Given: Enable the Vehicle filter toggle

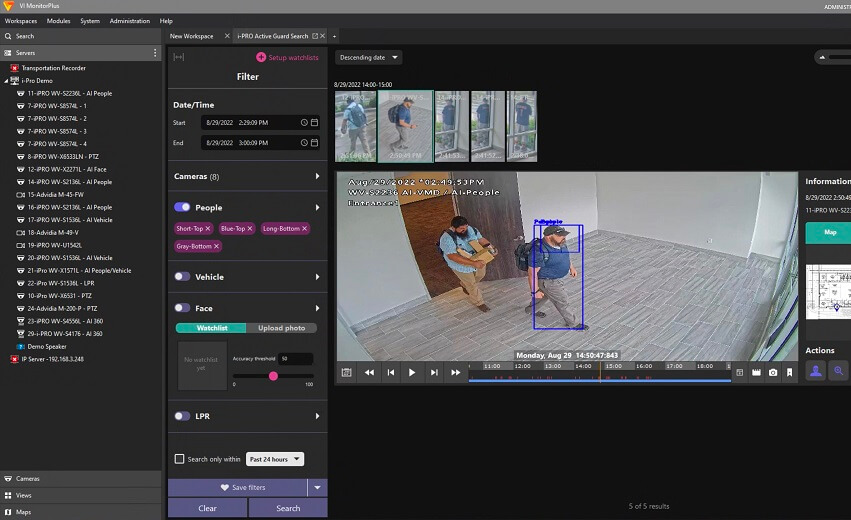Looking at the screenshot, I should point(182,277).
